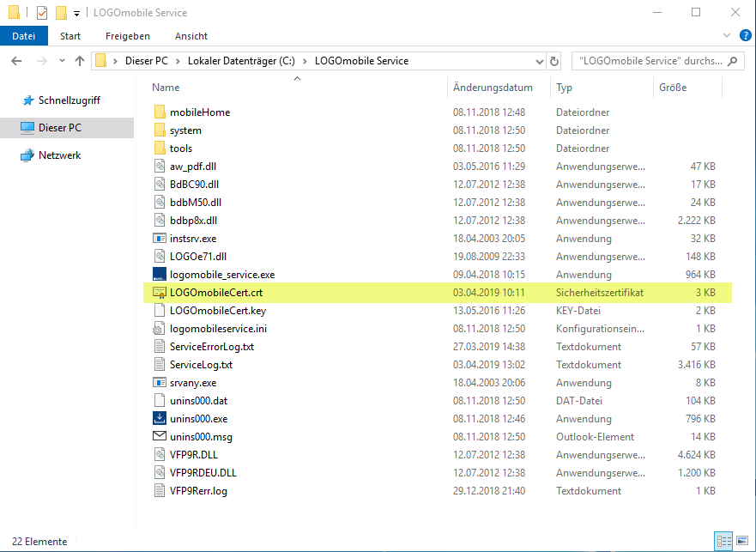Select the file name ServiceLog.txt
The width and height of the screenshot is (756, 552).
click(x=201, y=365)
